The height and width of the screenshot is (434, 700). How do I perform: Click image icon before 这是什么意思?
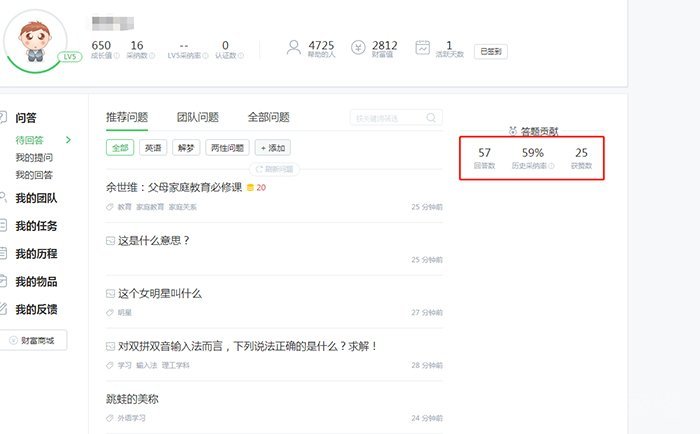pos(110,241)
